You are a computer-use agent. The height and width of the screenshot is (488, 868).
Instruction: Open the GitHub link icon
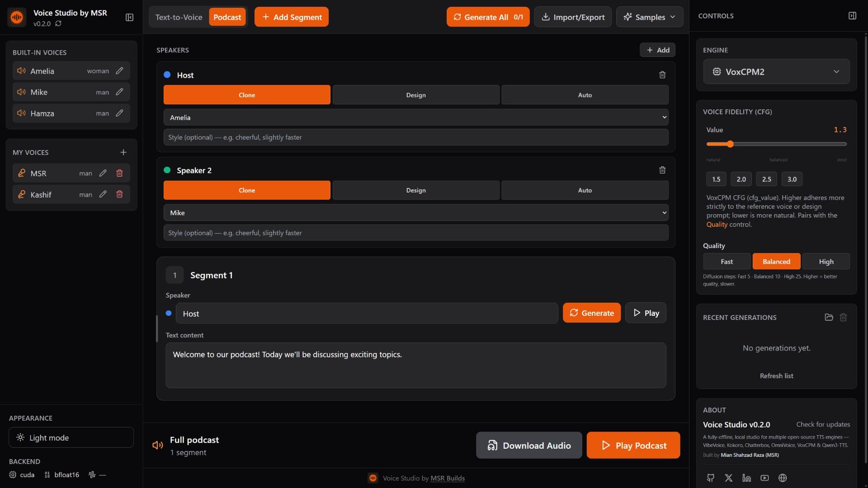(x=711, y=478)
